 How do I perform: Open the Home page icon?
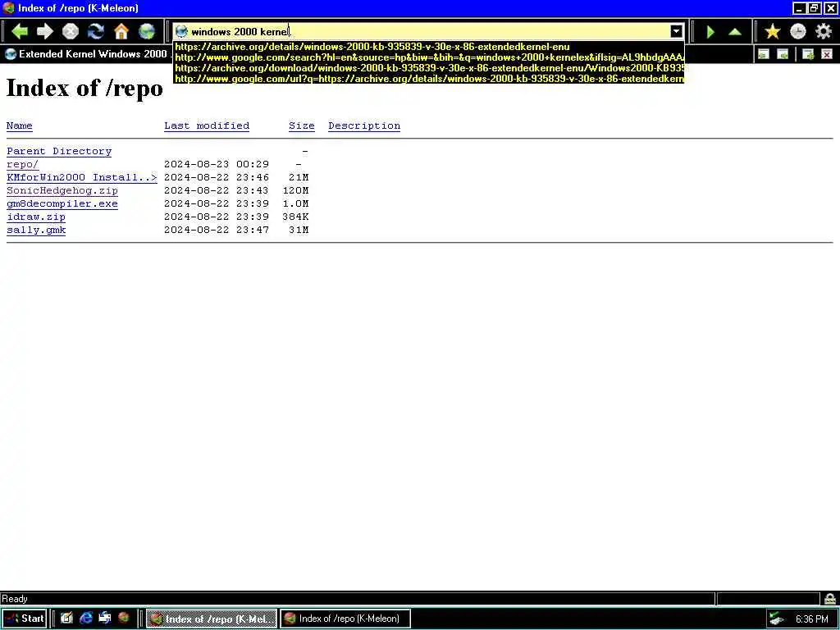coord(121,32)
